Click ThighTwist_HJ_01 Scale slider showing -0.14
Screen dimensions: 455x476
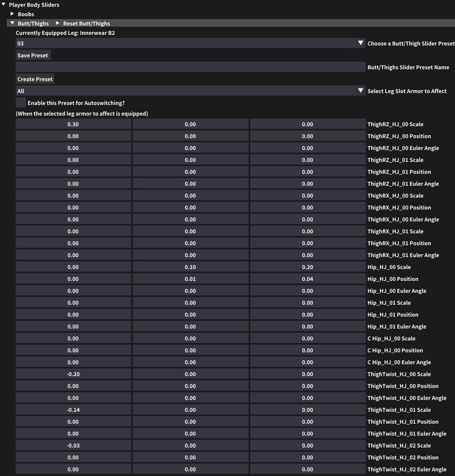click(x=73, y=410)
